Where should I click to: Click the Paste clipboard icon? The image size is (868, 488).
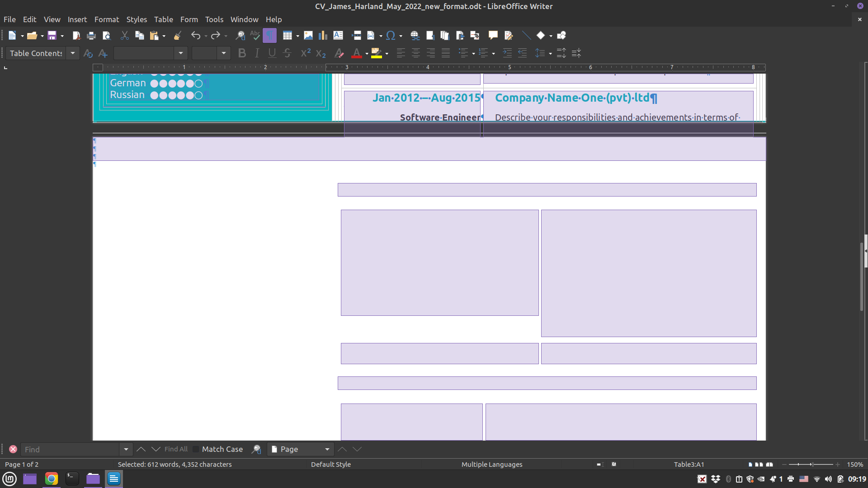point(154,35)
